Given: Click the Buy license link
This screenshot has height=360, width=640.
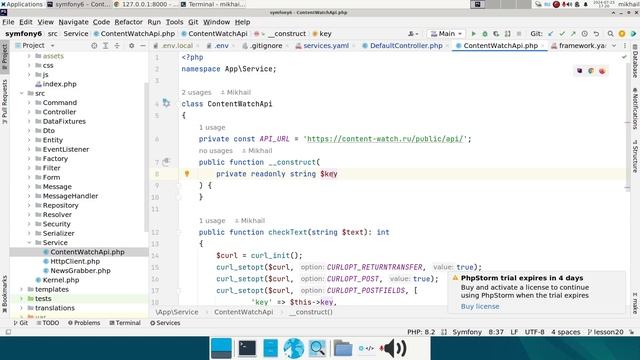Looking at the screenshot, I should tap(480, 307).
